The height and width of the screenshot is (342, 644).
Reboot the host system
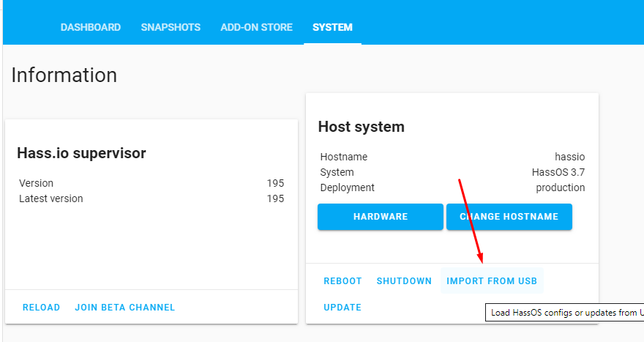342,281
